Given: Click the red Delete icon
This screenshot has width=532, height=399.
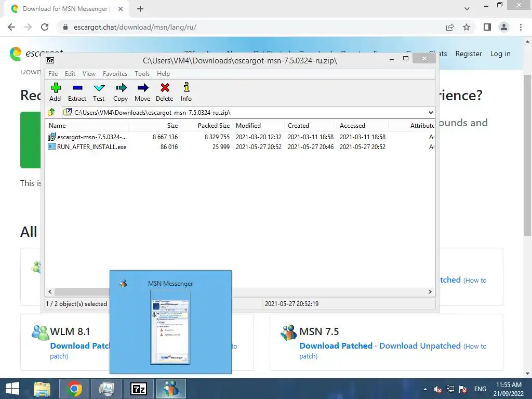Looking at the screenshot, I should coord(165,92).
